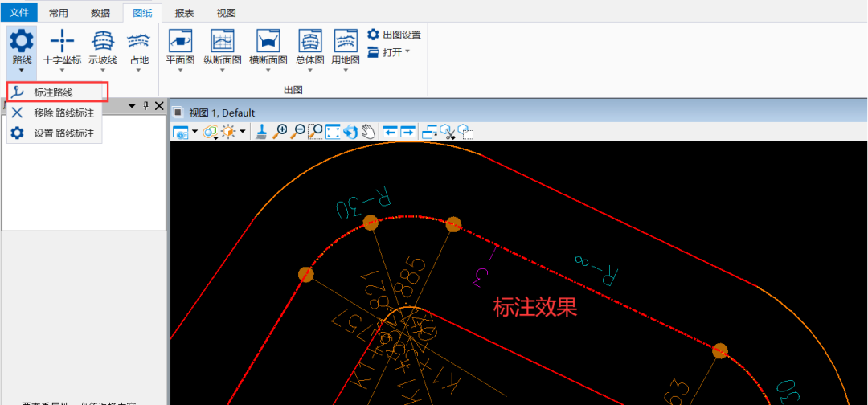Click the zoom in magnifier icon
868x405 pixels.
click(280, 132)
